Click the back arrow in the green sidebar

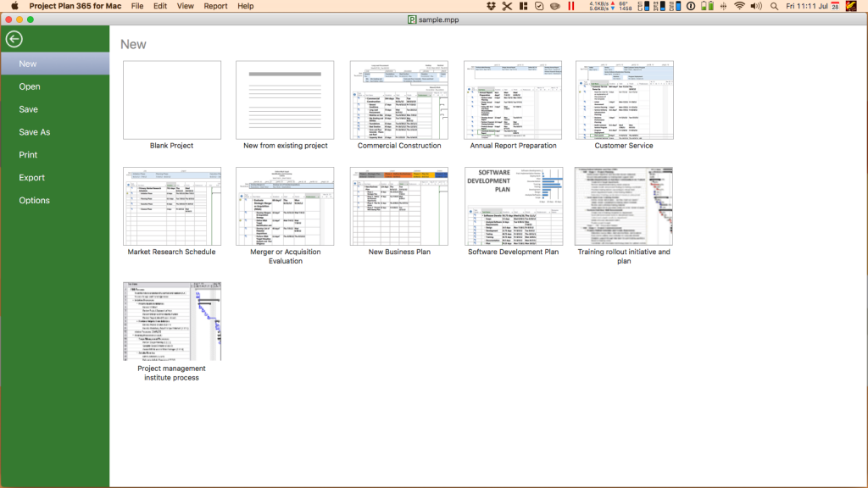[x=14, y=39]
